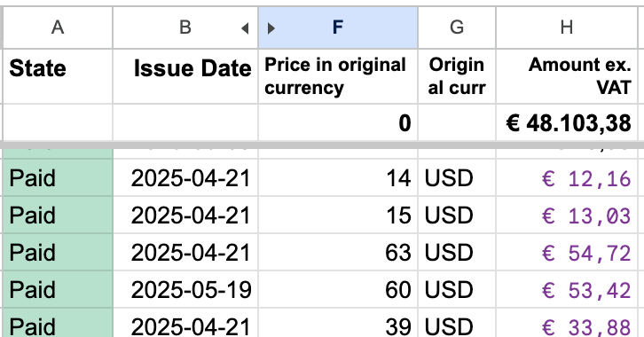The height and width of the screenshot is (337, 644).
Task: Select the amount cell € 33,88
Action: pos(567,323)
